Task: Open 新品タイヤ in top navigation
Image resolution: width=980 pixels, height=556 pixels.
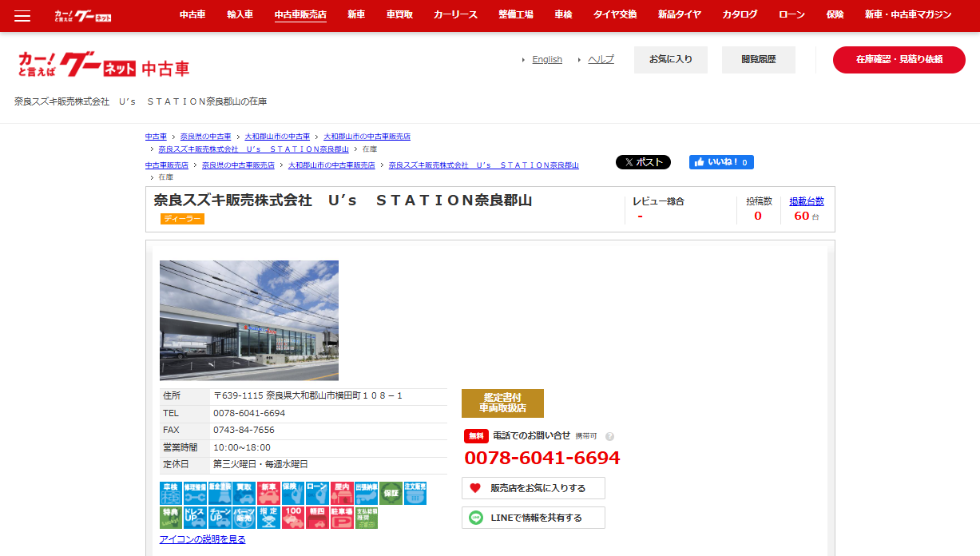Action: click(680, 14)
